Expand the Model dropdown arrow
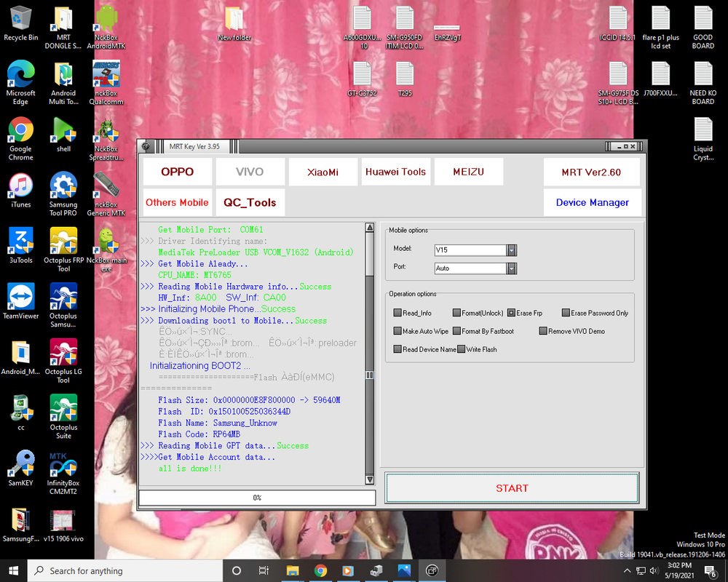Image resolution: width=728 pixels, height=582 pixels. 512,250
